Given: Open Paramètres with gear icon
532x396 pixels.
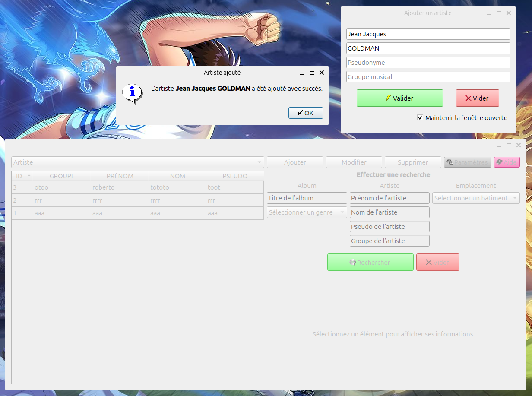Looking at the screenshot, I should [x=467, y=162].
